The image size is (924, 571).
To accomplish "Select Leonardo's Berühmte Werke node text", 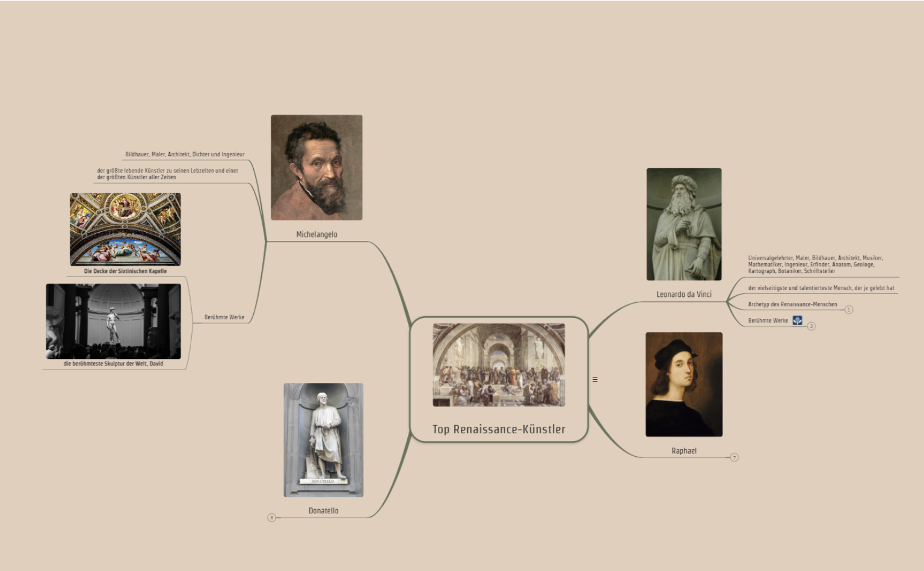I will coord(768,320).
